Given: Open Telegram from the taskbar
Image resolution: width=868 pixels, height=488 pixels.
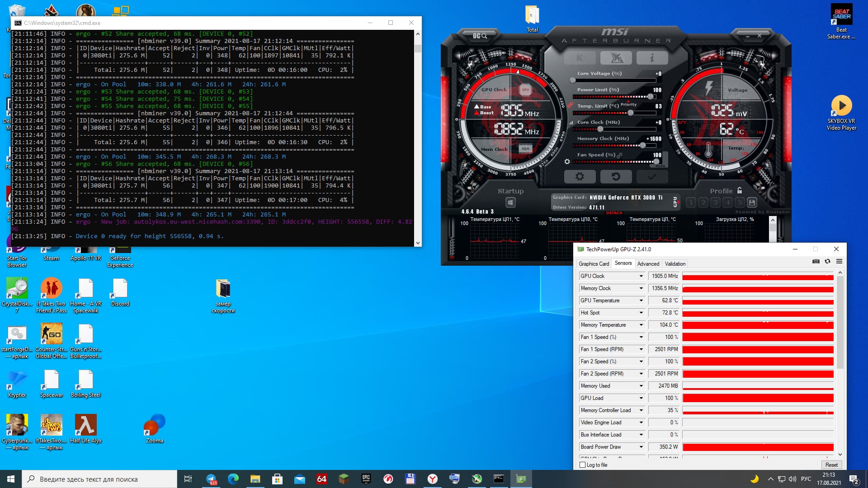Looking at the screenshot, I should pos(211,479).
